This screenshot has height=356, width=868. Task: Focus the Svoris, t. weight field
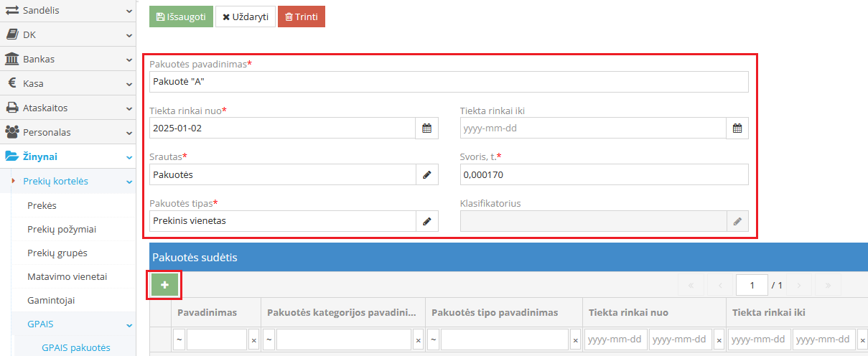[x=604, y=174]
